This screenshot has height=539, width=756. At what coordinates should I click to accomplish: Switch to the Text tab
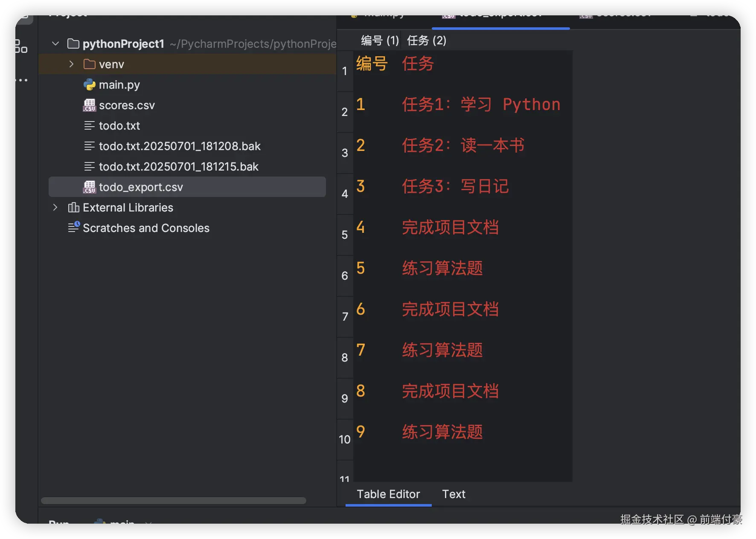point(454,494)
